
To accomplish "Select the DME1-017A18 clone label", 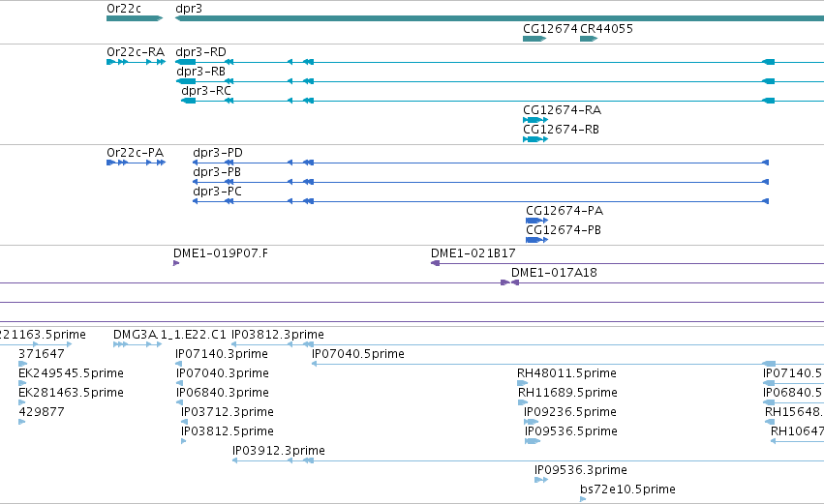I will (554, 273).
